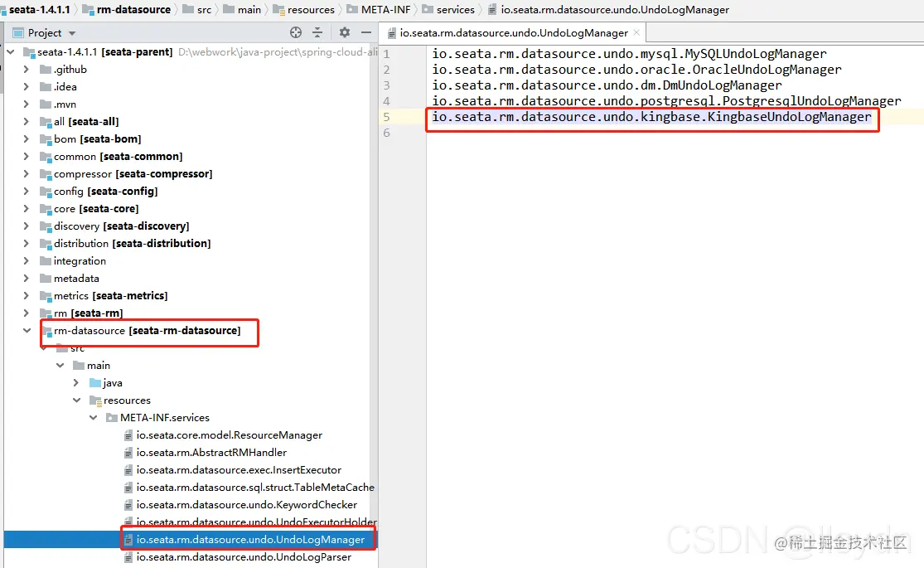This screenshot has width=924, height=568.
Task: Expand the java folder arrow
Action: pyautogui.click(x=76, y=383)
